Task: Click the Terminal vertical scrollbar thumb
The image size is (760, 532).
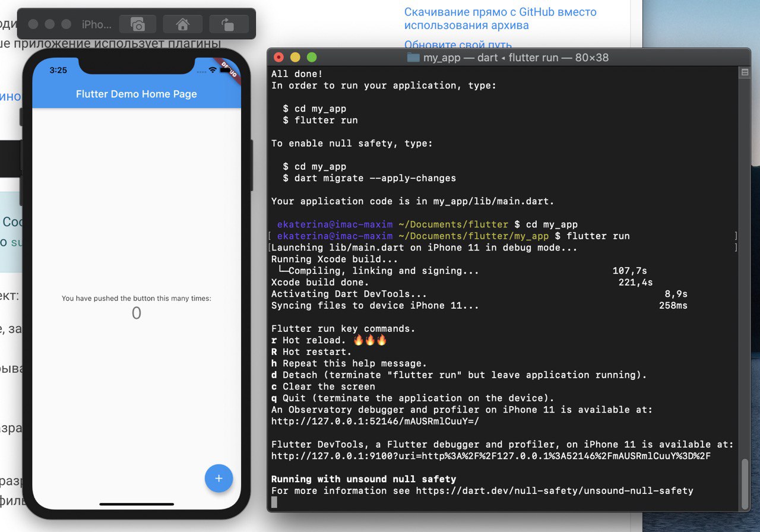Action: point(745,483)
